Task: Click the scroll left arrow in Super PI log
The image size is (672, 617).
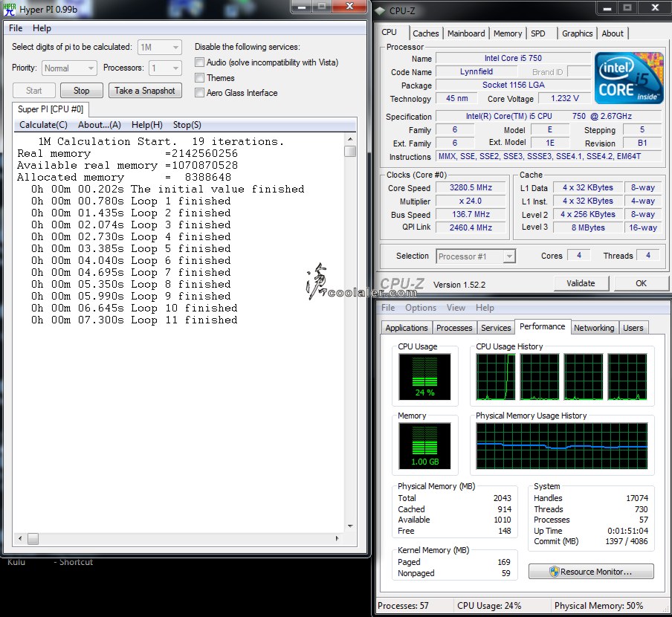Action: point(20,539)
